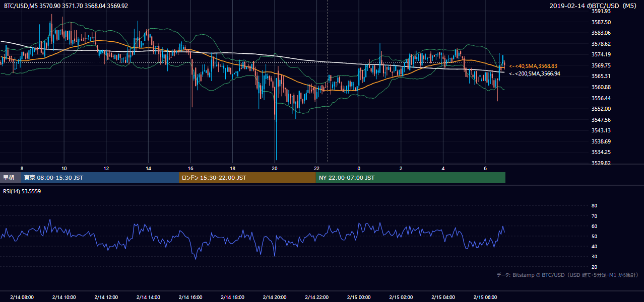Image resolution: width=644 pixels, height=302 pixels.
Task: Click the 2/14 18:00 time axis label
Action: click(x=232, y=297)
